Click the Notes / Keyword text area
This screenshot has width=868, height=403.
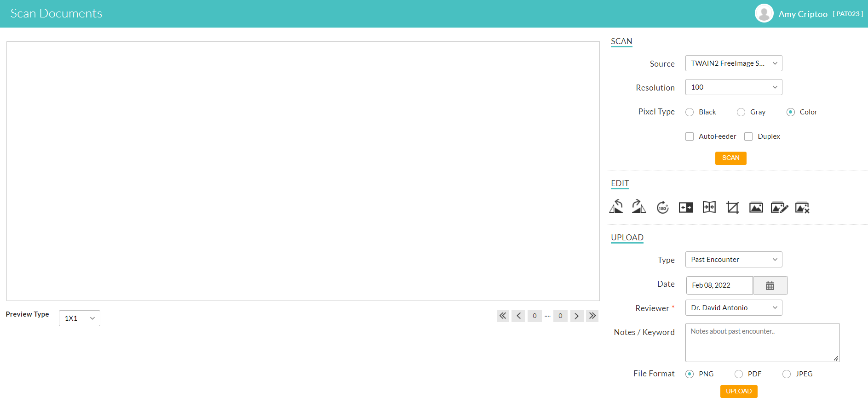pos(762,343)
